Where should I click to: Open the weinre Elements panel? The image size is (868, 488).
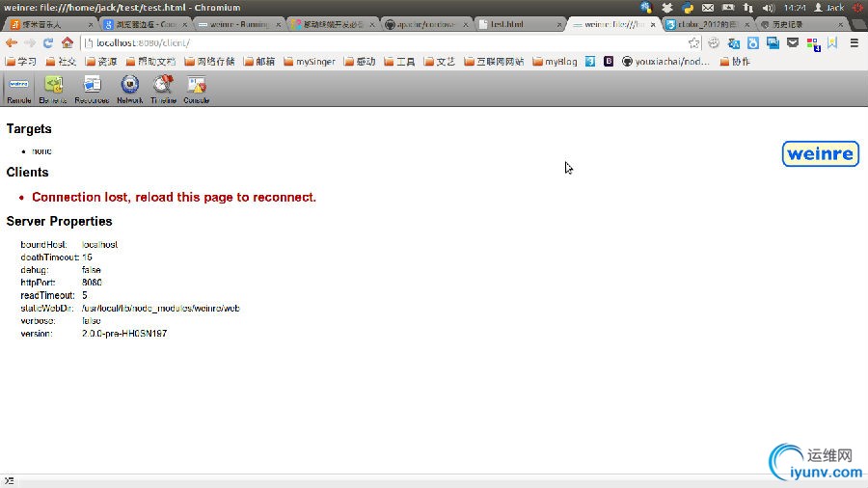pyautogui.click(x=53, y=90)
